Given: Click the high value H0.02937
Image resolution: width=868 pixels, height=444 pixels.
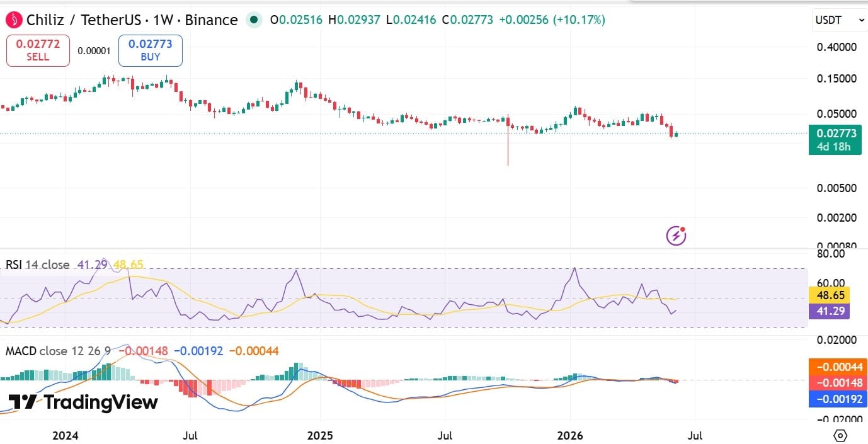Looking at the screenshot, I should tap(355, 20).
